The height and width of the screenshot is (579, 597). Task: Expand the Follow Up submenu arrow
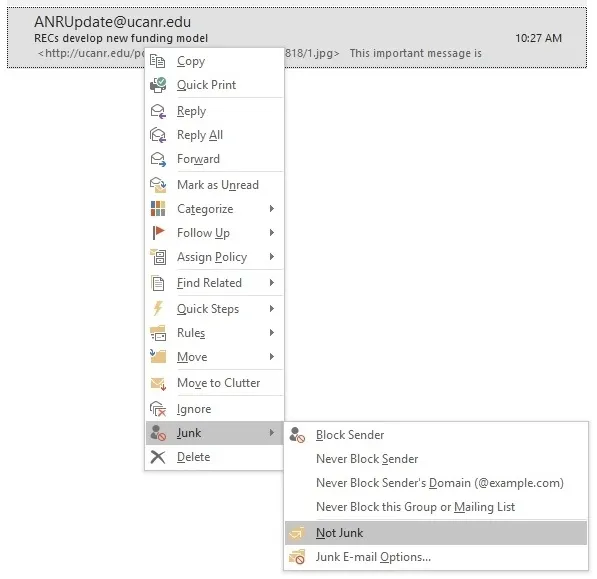[x=271, y=233]
